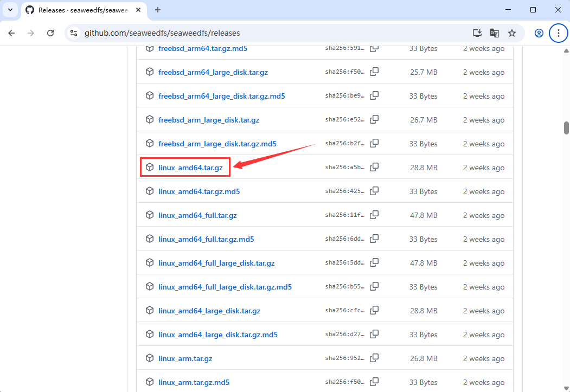
Task: Click "2 weeks ago" for linux_amd64.tar.gz
Action: (x=483, y=168)
